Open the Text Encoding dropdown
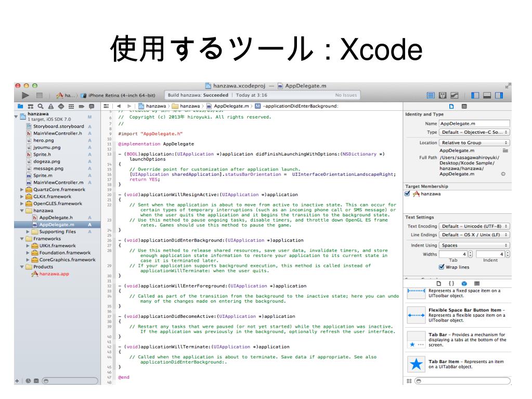Image resolution: width=532 pixels, height=399 pixels. [x=474, y=226]
